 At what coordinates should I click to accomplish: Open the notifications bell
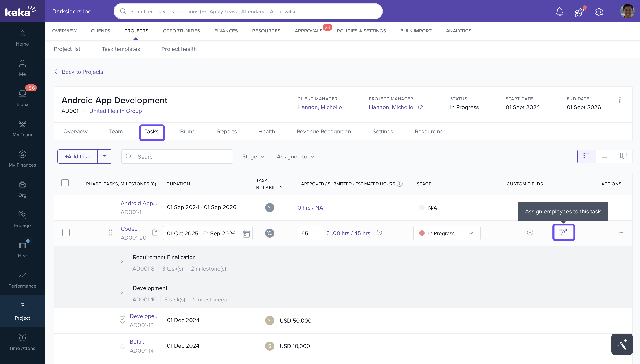point(559,12)
